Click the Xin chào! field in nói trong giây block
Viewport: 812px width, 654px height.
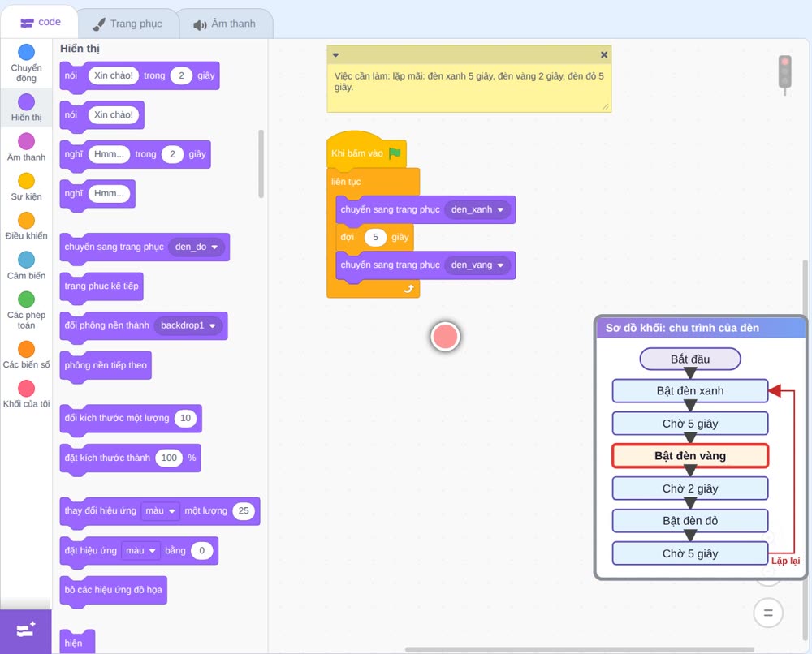pyautogui.click(x=114, y=75)
